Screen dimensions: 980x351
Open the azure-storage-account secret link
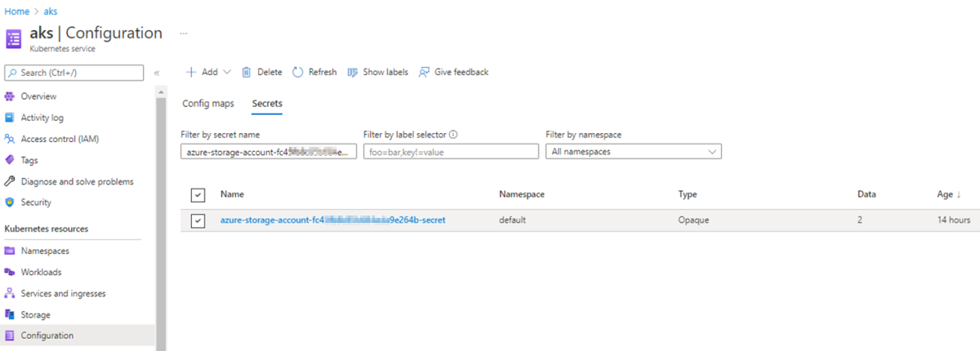point(333,220)
